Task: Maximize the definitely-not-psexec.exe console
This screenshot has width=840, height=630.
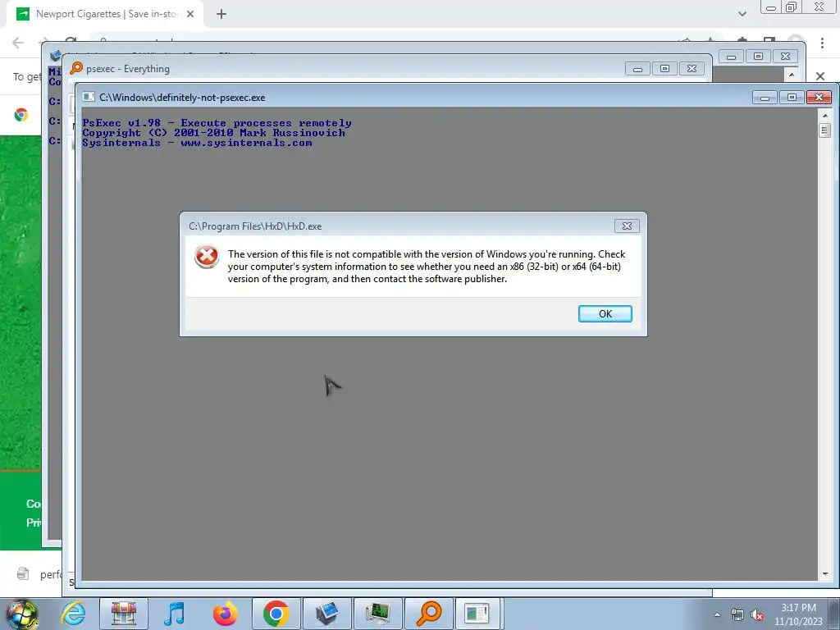Action: click(792, 97)
